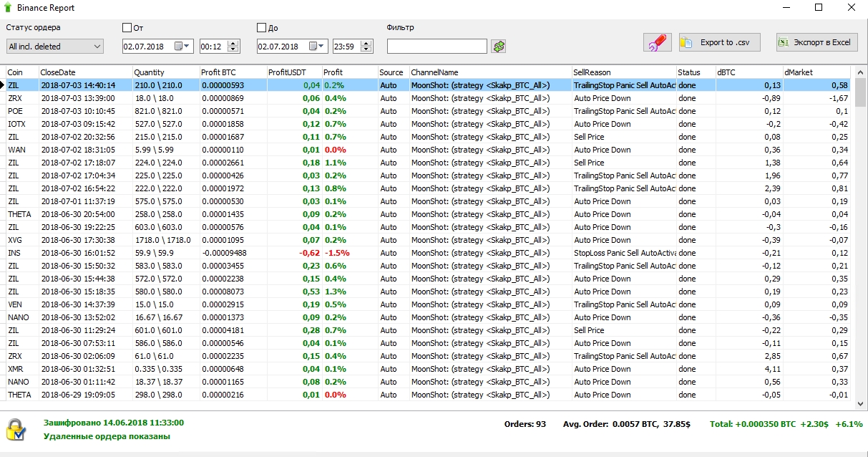868x457 pixels.
Task: Enable the До date checkbox
Action: pos(262,28)
